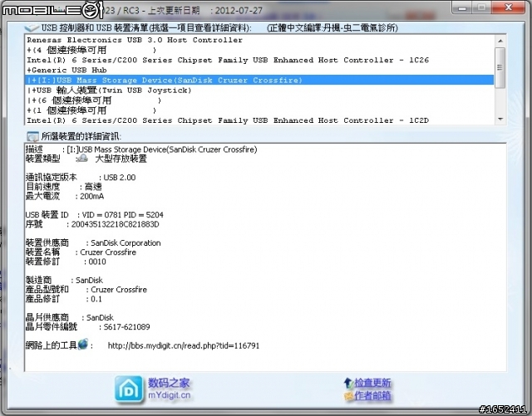Click the device list scroll down arrow
Screen dimensions: 532x416
(x=500, y=119)
